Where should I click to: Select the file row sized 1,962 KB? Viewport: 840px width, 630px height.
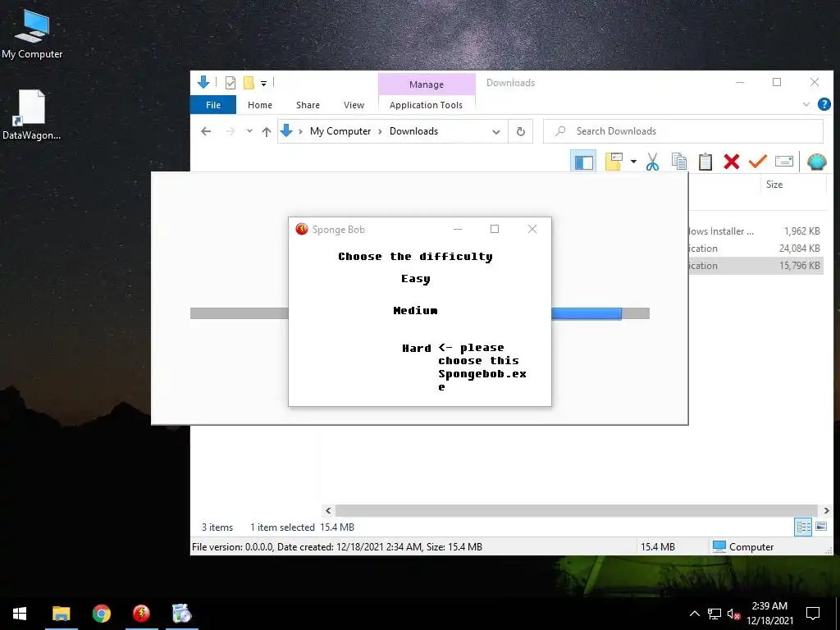[756, 231]
